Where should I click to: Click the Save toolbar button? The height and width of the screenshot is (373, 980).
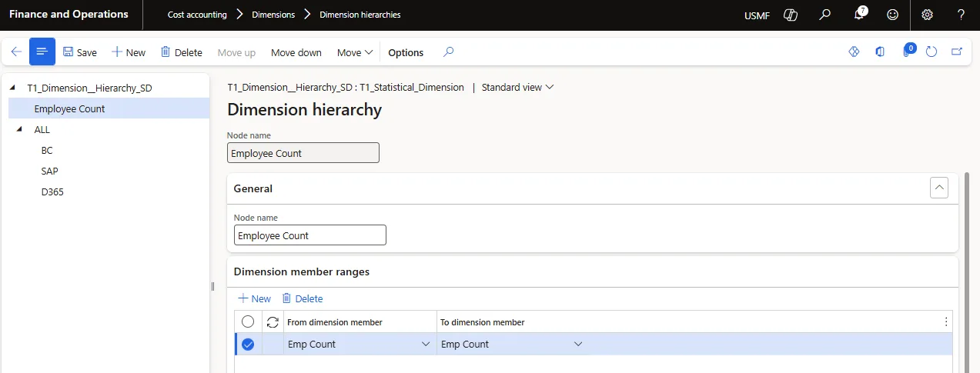coord(80,52)
